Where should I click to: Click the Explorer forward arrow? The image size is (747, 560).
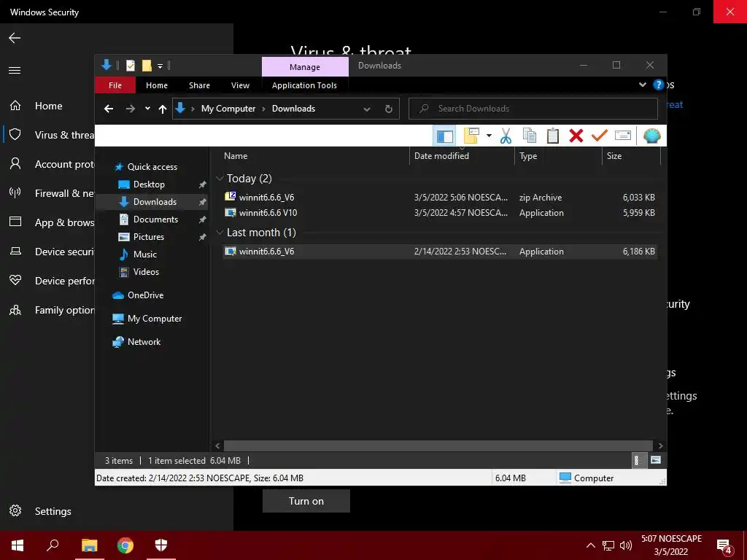coord(130,109)
